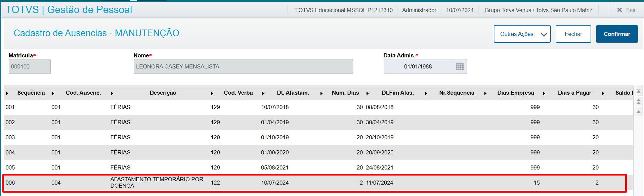Click date cell 01/10/2019
Screen dimensions: 644x196
pos(275,137)
